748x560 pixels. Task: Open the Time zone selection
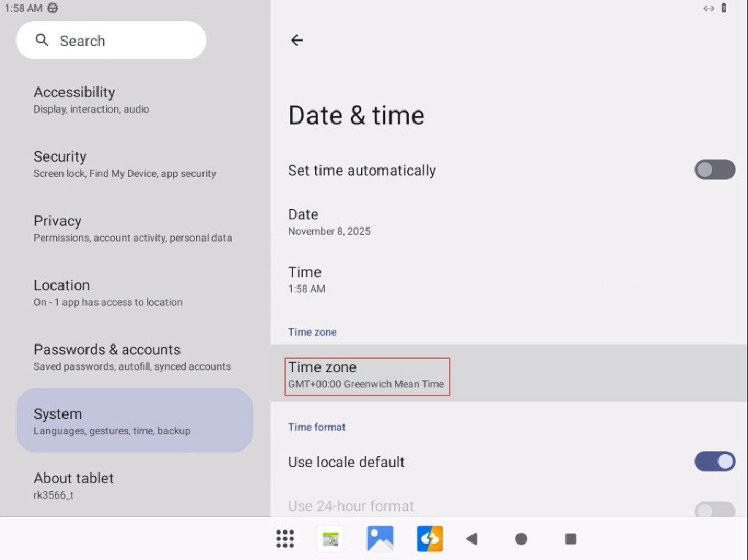[367, 375]
